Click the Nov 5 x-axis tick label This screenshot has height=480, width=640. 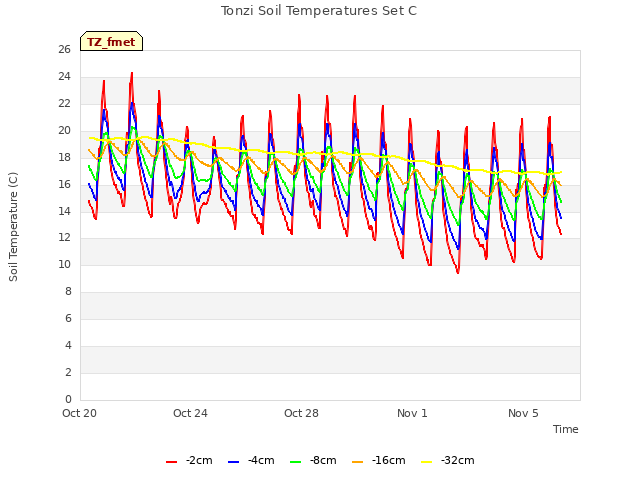pos(523,413)
